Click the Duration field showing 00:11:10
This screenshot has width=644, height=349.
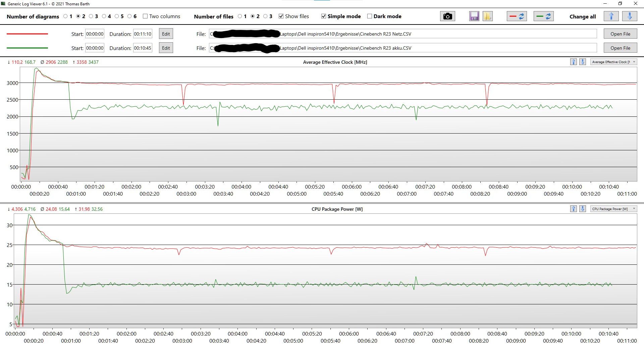tap(143, 34)
